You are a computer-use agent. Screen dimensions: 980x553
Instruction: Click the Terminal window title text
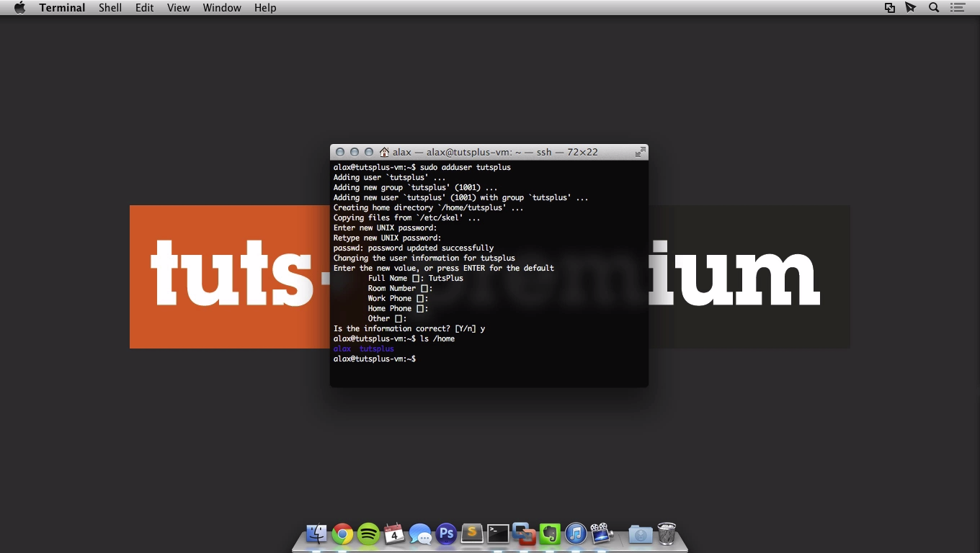tap(495, 152)
